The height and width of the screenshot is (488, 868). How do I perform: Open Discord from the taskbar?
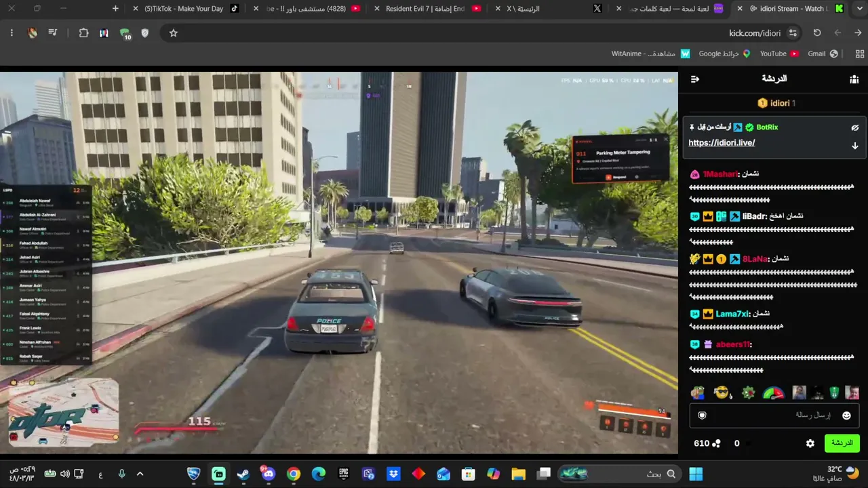(269, 474)
